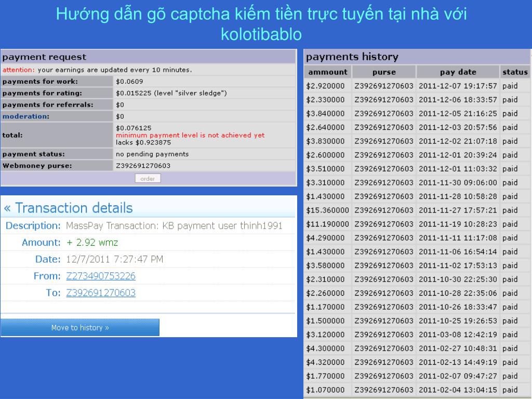The image size is (532, 399).
Task: Click the « Transaction details heading
Action: [x=68, y=208]
